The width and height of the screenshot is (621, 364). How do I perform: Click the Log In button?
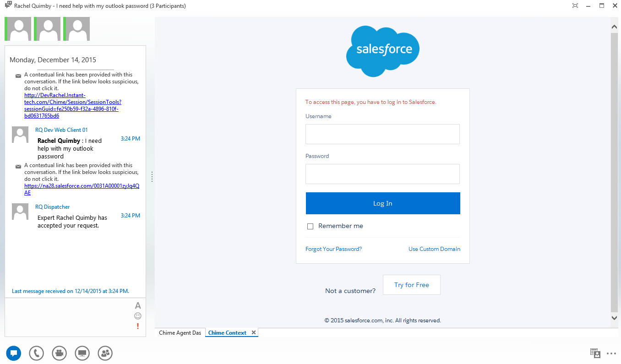[x=383, y=203]
